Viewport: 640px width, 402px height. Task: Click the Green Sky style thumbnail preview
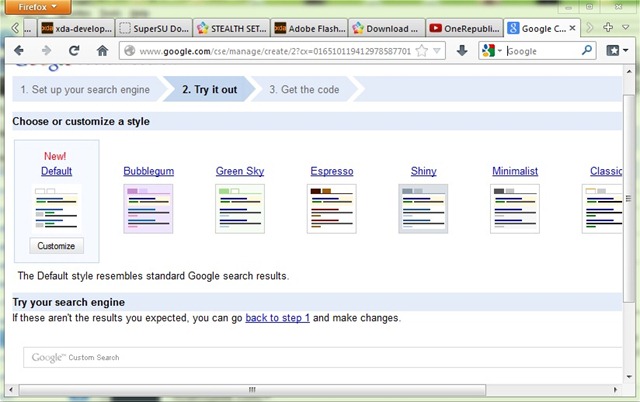240,209
